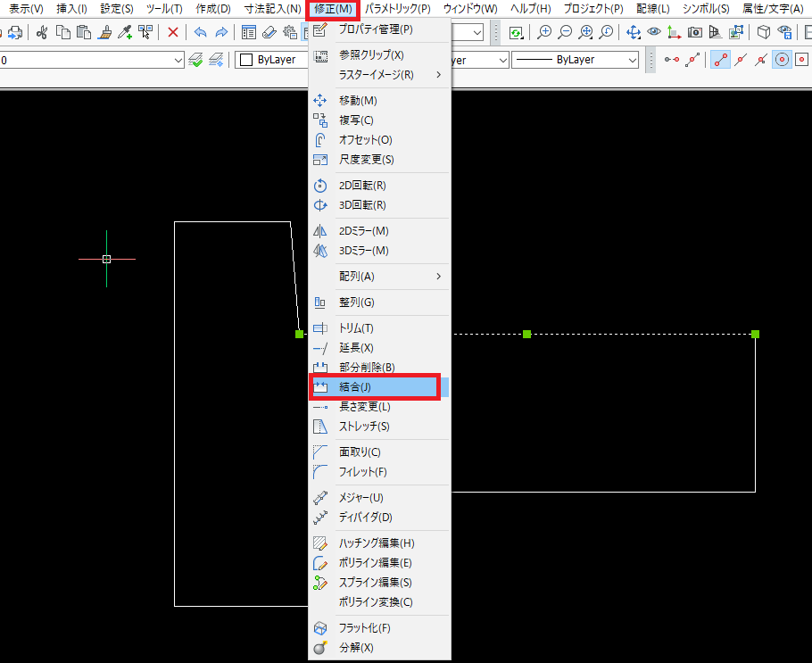Open the パラメトリック(P) menu
The height and width of the screenshot is (663, 812).
[398, 9]
